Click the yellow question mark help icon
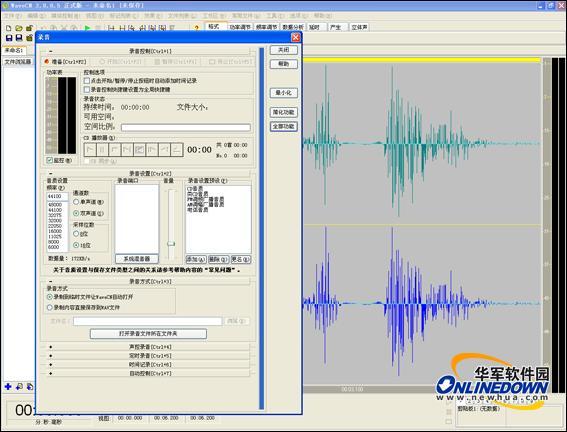 [x=197, y=28]
